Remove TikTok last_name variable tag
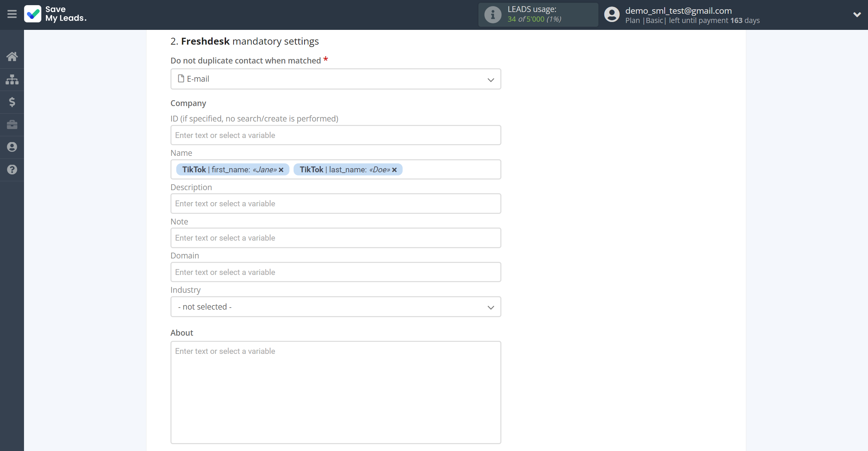Viewport: 868px width, 451px height. 394,170
